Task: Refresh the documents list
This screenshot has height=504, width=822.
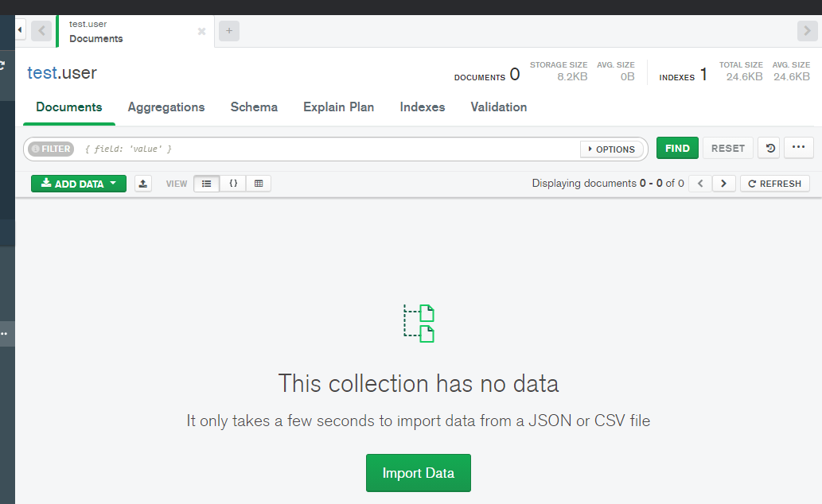Action: coord(775,184)
